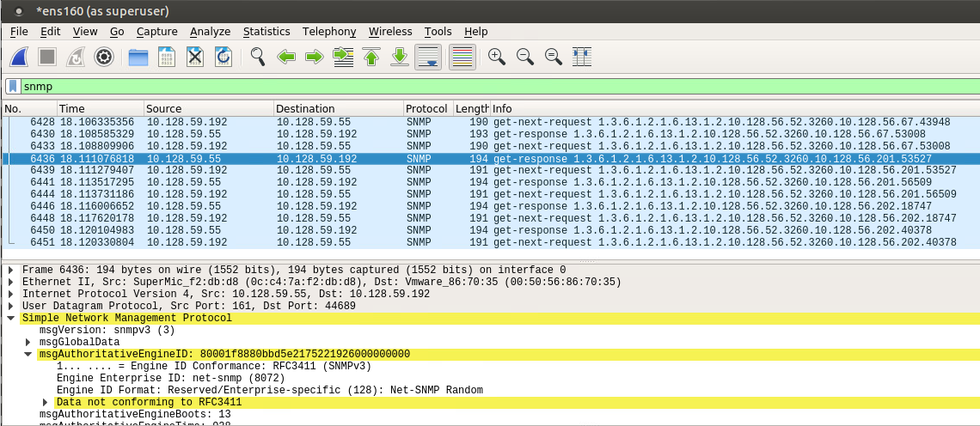
Task: Select packet number 6441
Action: click(490, 182)
